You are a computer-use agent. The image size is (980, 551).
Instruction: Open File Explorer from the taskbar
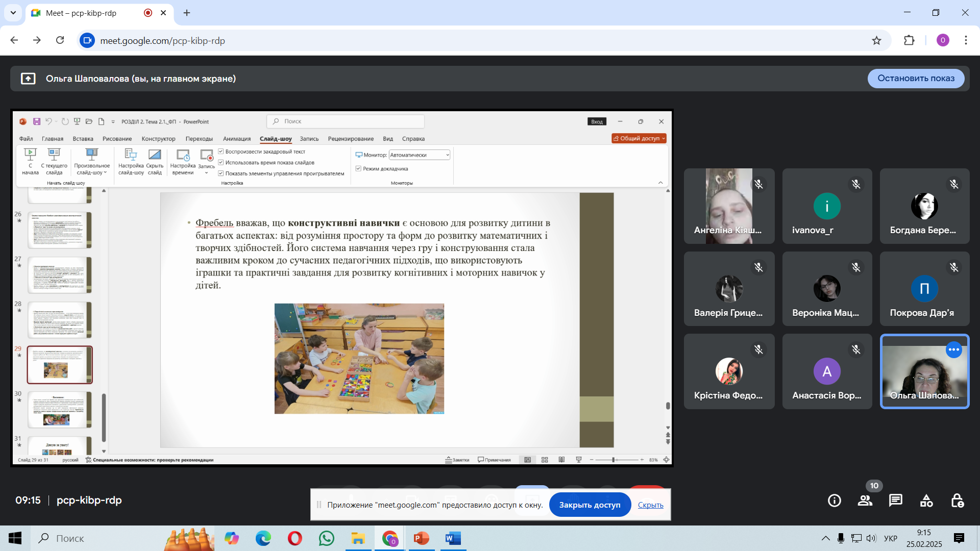358,538
